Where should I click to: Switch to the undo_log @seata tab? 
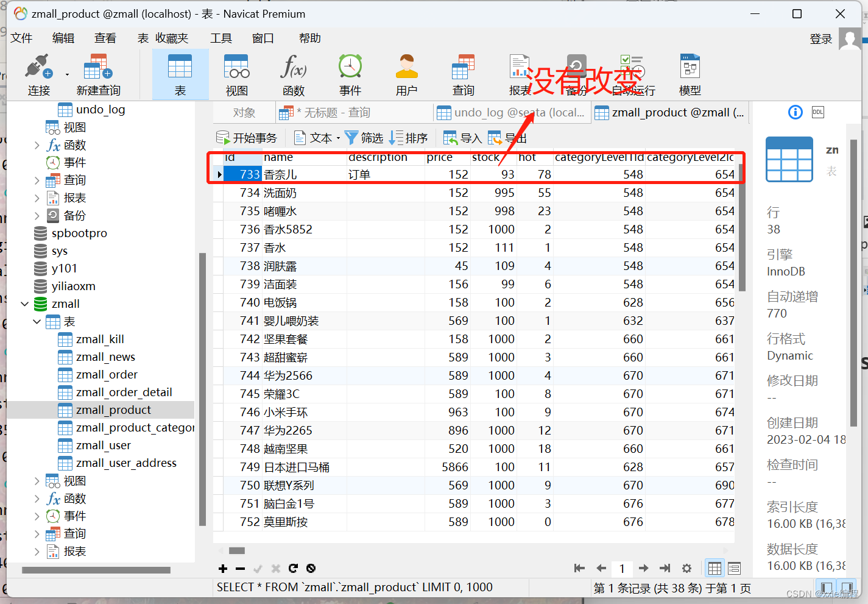512,113
